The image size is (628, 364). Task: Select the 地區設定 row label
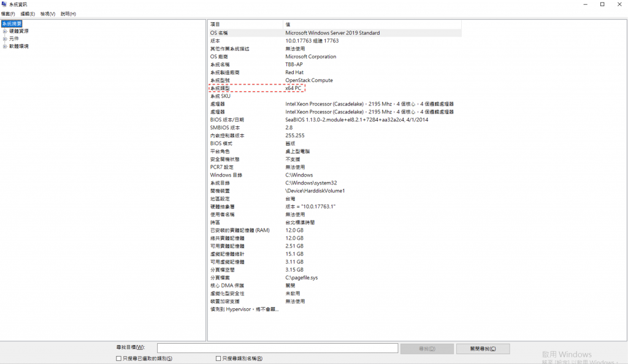point(220,199)
